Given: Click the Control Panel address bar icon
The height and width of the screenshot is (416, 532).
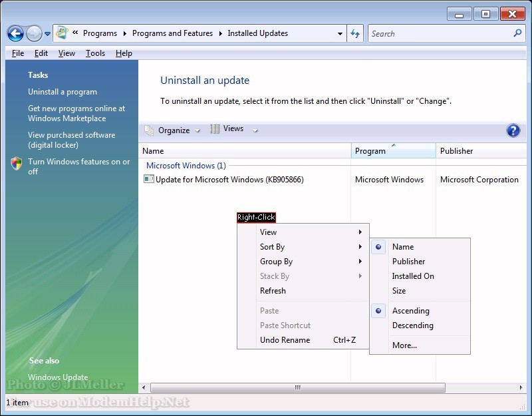Looking at the screenshot, I should click(x=62, y=33).
